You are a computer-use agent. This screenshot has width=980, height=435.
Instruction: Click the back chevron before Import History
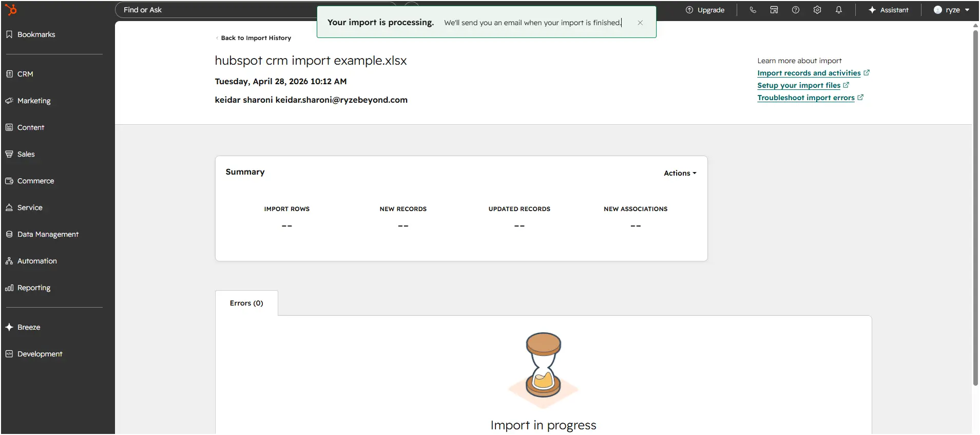tap(217, 38)
